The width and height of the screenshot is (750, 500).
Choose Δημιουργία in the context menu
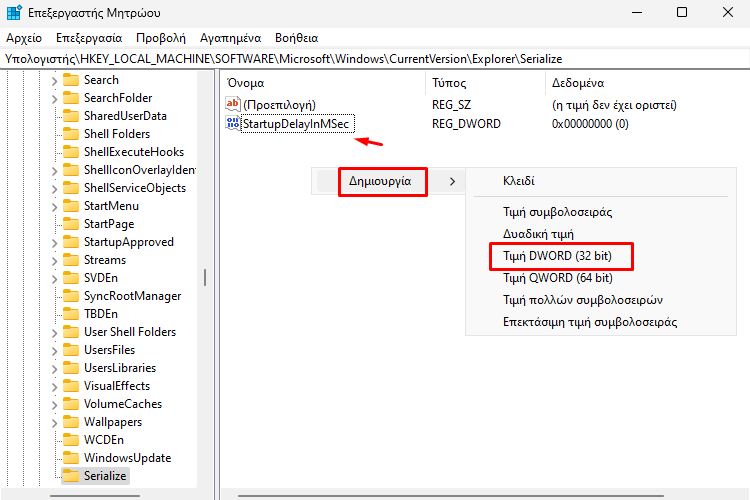click(x=387, y=181)
